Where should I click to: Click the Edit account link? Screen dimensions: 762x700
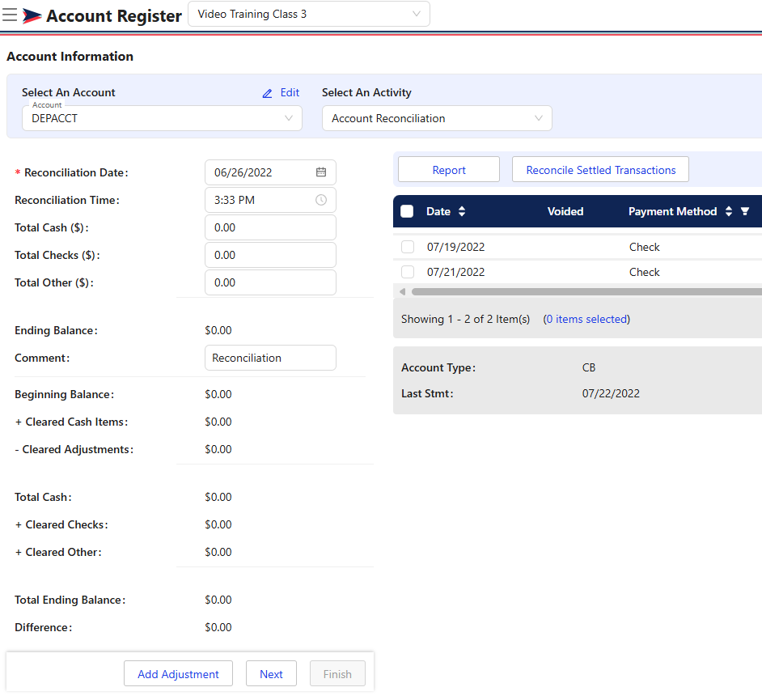pos(290,93)
